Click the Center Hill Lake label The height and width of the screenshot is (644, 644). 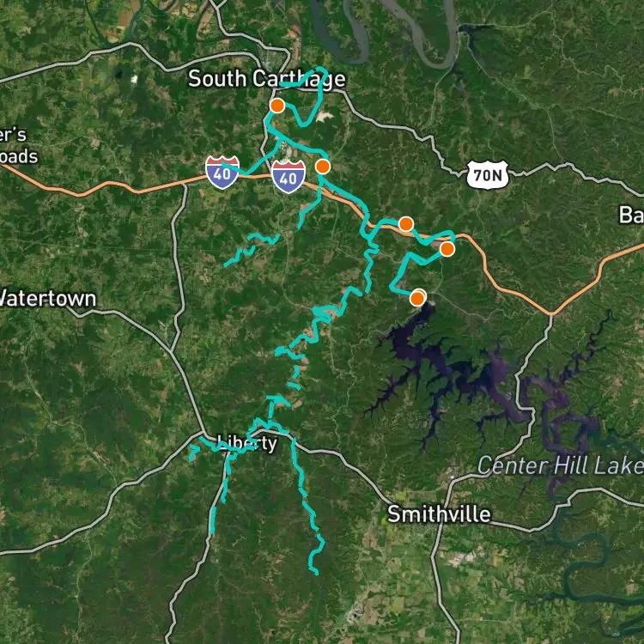coord(561,465)
